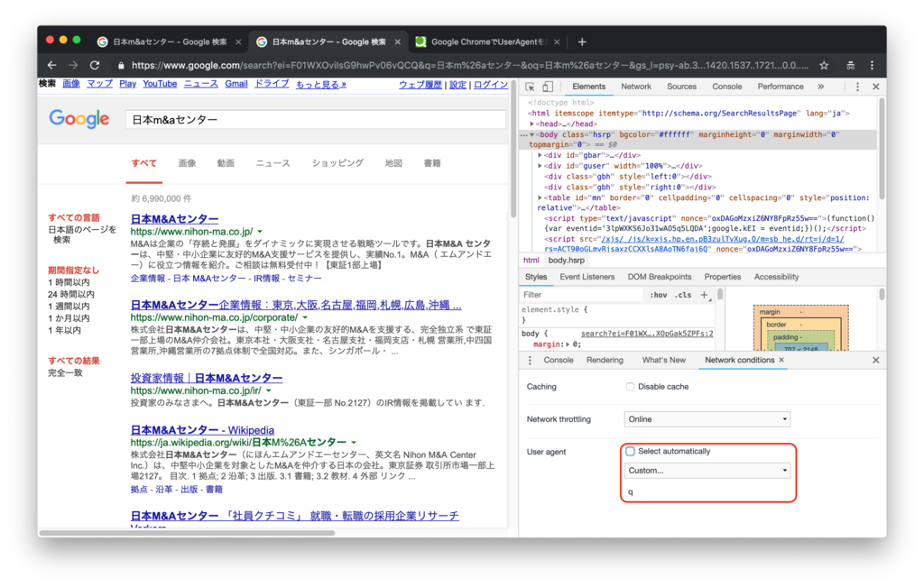This screenshot has width=924, height=587.
Task: Expand the div id="guser" node
Action: pyautogui.click(x=540, y=166)
